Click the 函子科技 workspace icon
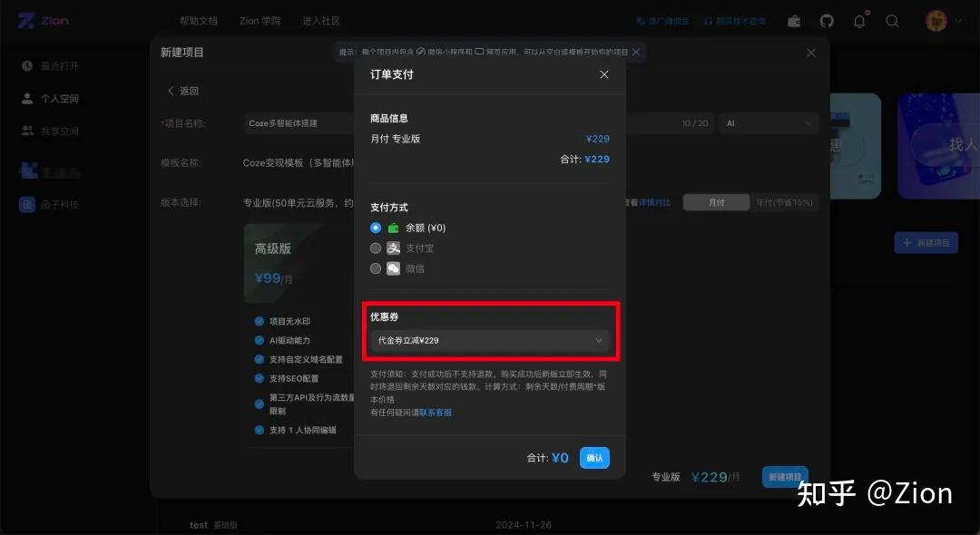 click(27, 204)
